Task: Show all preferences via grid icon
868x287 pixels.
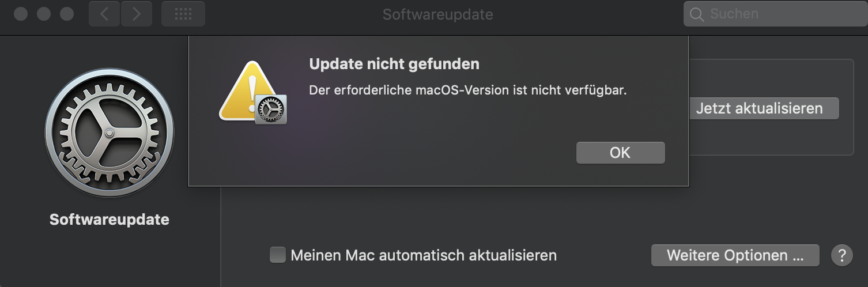Action: click(183, 14)
